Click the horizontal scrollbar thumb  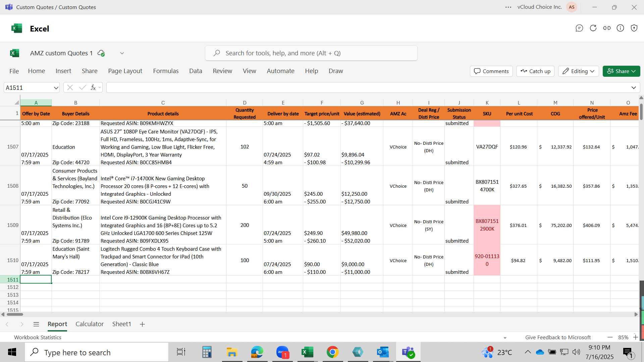pos(15,314)
